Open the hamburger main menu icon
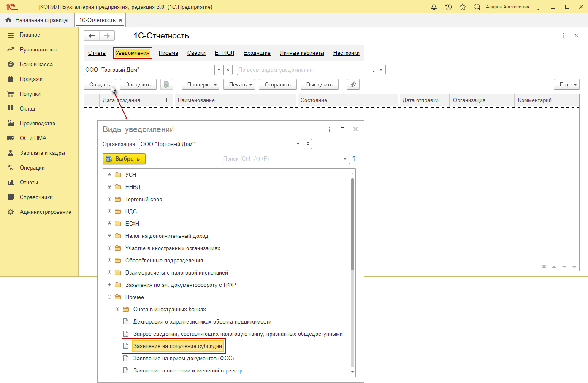The width and height of the screenshot is (588, 383). coord(27,7)
